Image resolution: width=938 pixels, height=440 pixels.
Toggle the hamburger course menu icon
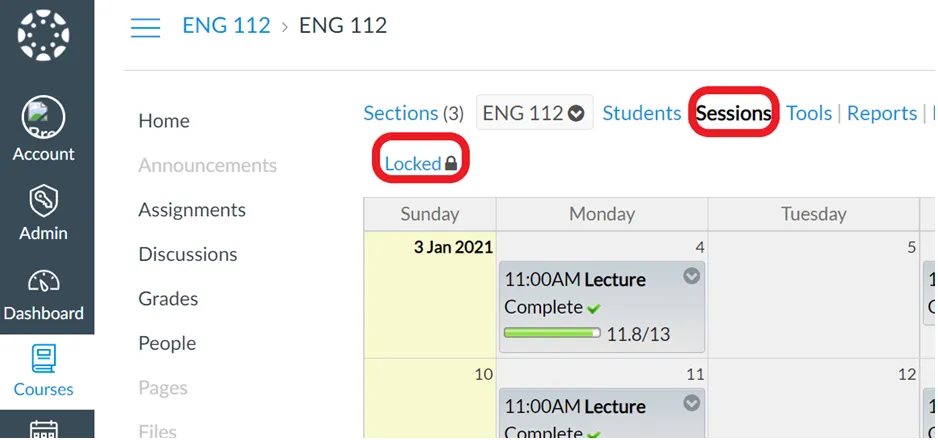(x=145, y=28)
